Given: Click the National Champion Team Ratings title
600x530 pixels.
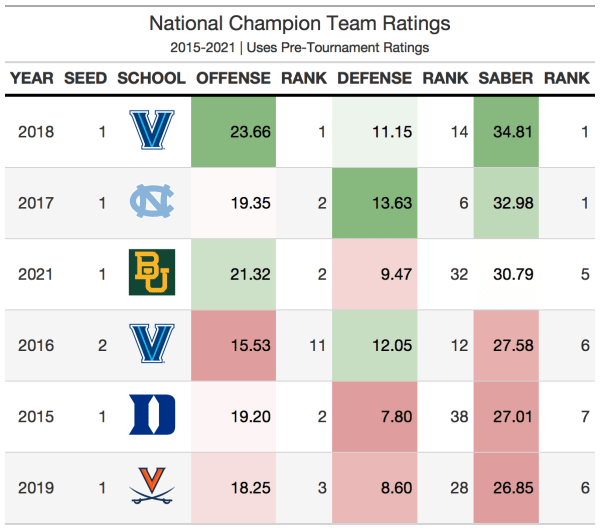Looking at the screenshot, I should [300, 23].
